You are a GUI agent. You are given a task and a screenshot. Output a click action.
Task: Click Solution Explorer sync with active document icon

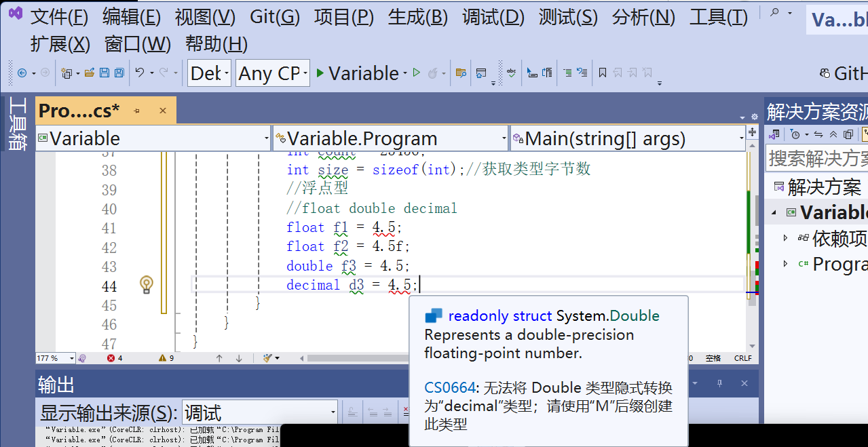pyautogui.click(x=818, y=134)
